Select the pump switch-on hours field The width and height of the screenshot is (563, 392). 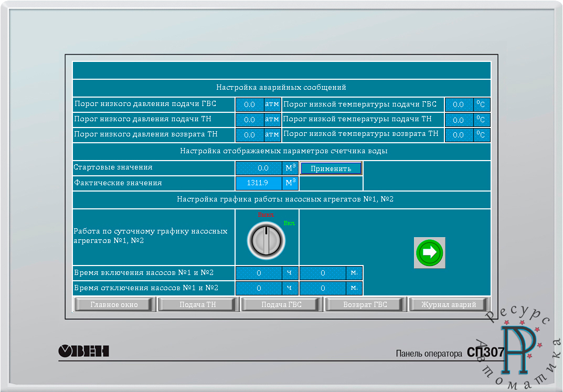coord(259,273)
